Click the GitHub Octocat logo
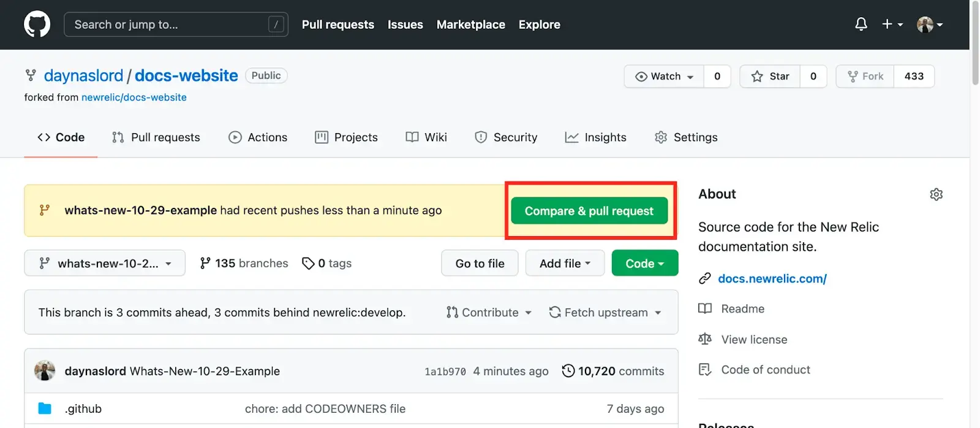 click(x=37, y=25)
